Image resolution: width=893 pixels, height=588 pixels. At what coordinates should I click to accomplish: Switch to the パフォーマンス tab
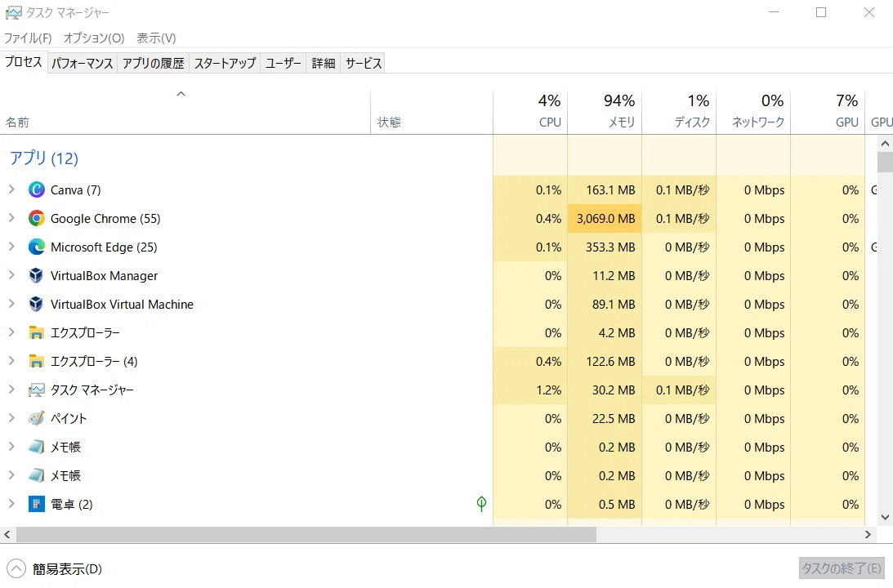coord(82,63)
